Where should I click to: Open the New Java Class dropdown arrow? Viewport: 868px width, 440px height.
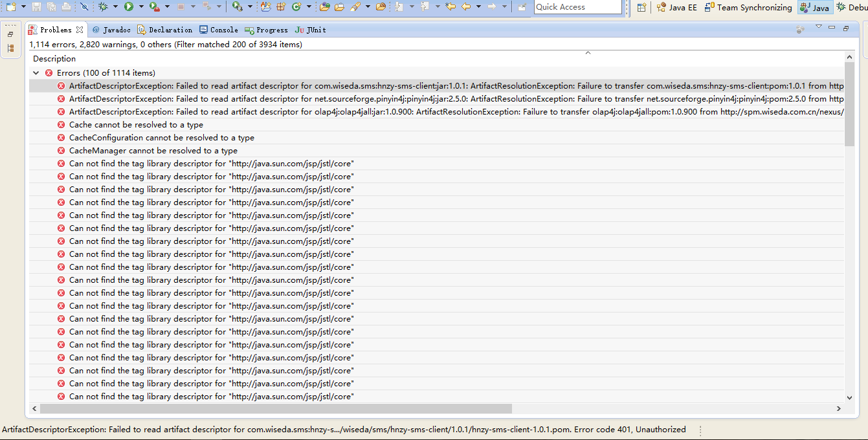point(309,6)
